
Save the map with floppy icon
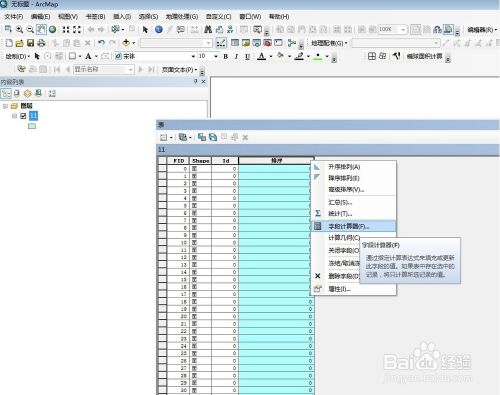[30, 43]
